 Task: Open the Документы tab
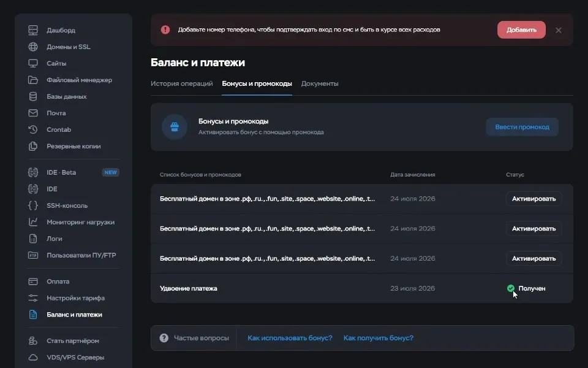320,84
